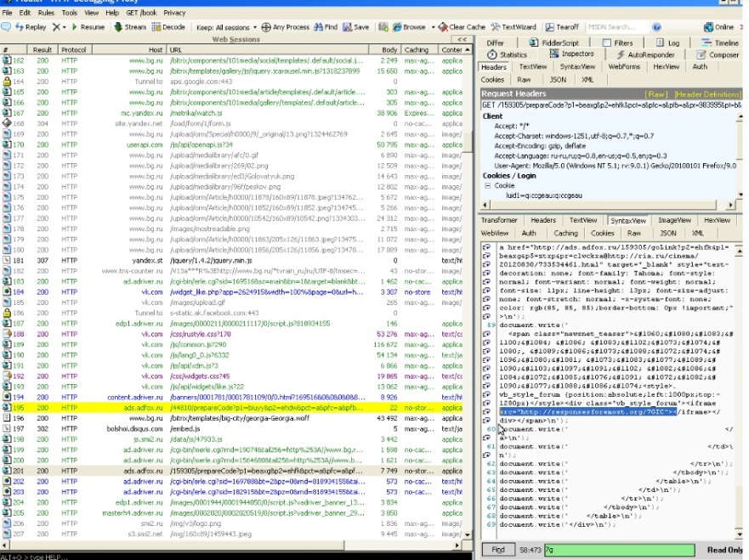Viewport: 749px width, 560px height.
Task: Click the [Raw] header link
Action: click(x=656, y=93)
